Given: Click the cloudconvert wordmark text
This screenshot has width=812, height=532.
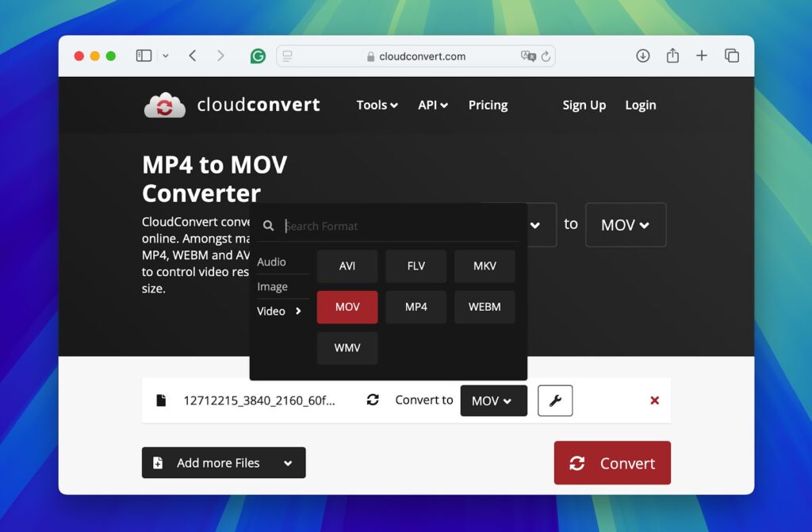Looking at the screenshot, I should tap(259, 105).
